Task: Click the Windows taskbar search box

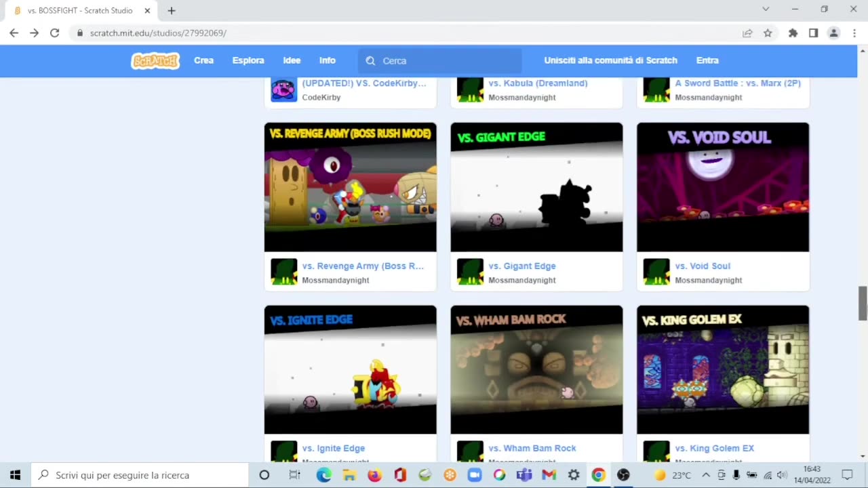Action: coord(140,474)
